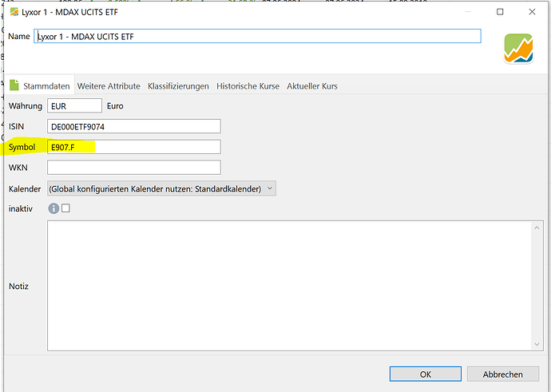Click the Notiz scrollbar down arrow

coord(537,344)
